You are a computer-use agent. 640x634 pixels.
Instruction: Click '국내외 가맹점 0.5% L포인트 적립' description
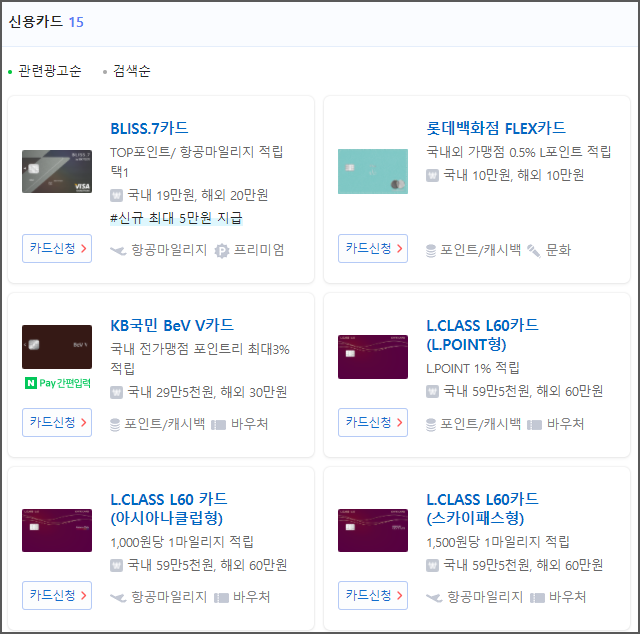click(x=518, y=152)
